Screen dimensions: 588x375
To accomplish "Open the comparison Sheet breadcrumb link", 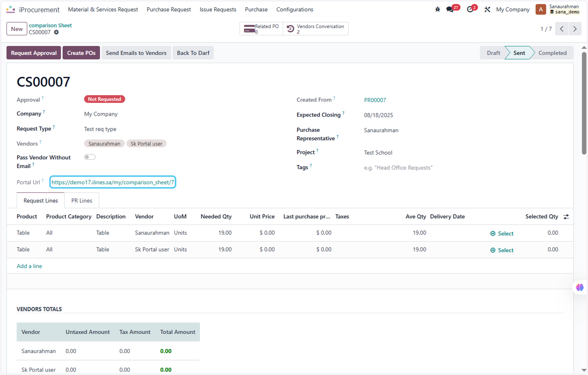I will point(50,25).
